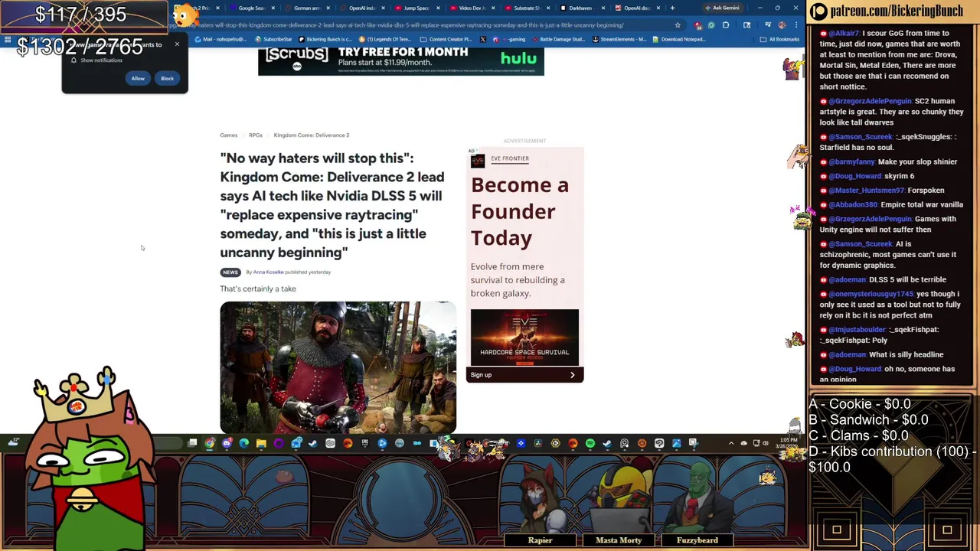The image size is (980, 551).
Task: Click the Rapier nameplate on overlay
Action: (x=540, y=540)
